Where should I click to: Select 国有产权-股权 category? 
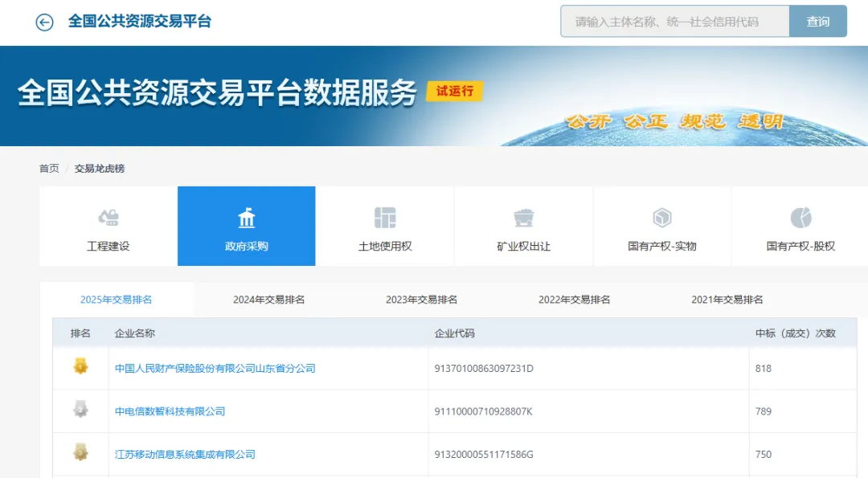tap(800, 226)
